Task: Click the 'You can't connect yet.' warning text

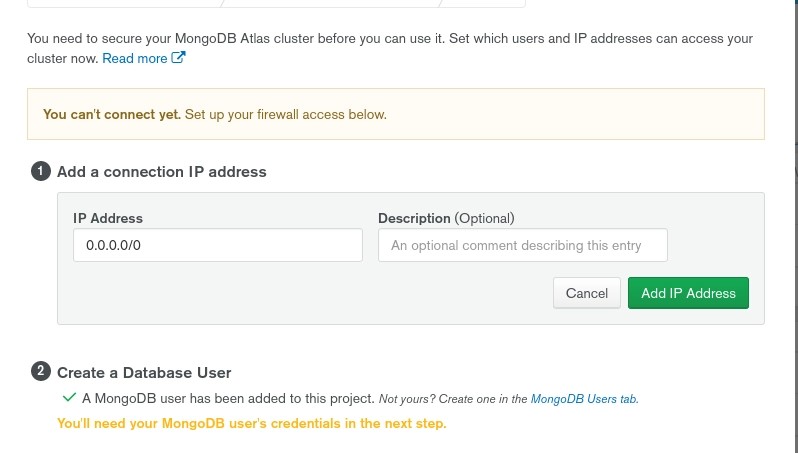Action: pos(112,115)
